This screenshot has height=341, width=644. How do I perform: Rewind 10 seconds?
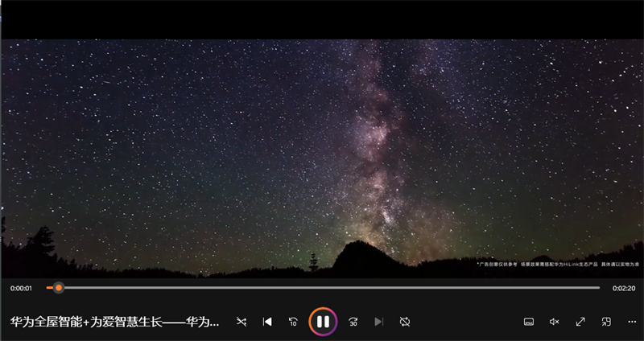(293, 322)
